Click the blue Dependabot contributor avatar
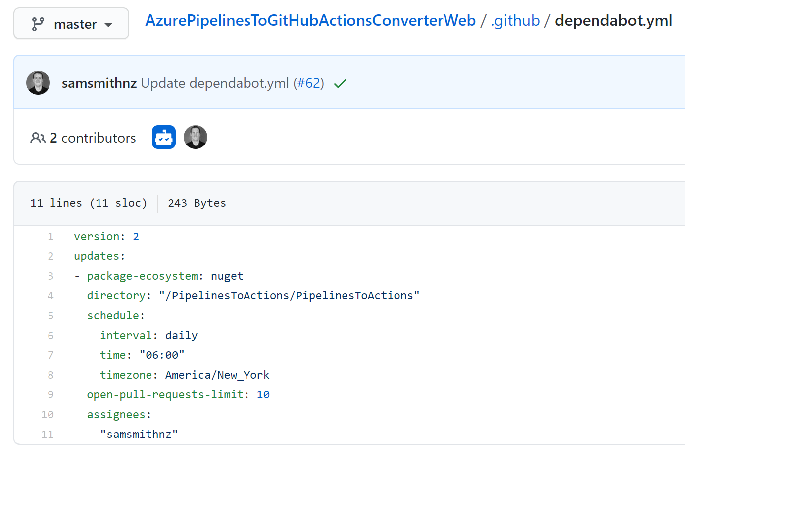The image size is (792, 532). tap(164, 137)
